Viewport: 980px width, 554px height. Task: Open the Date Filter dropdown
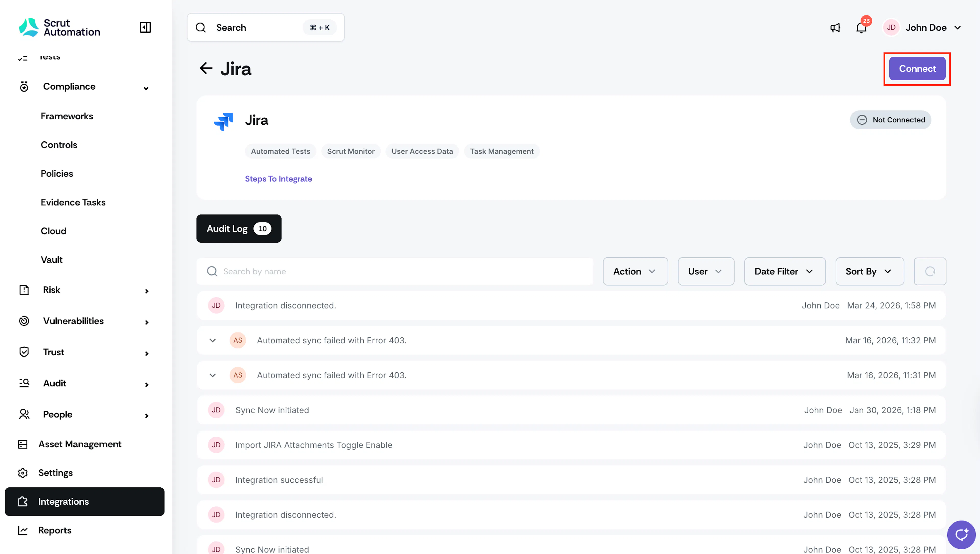(785, 271)
